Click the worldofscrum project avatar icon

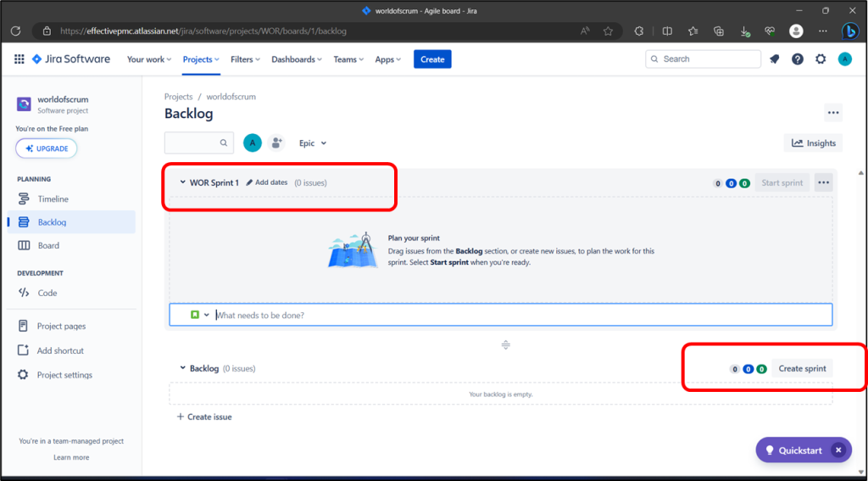24,104
